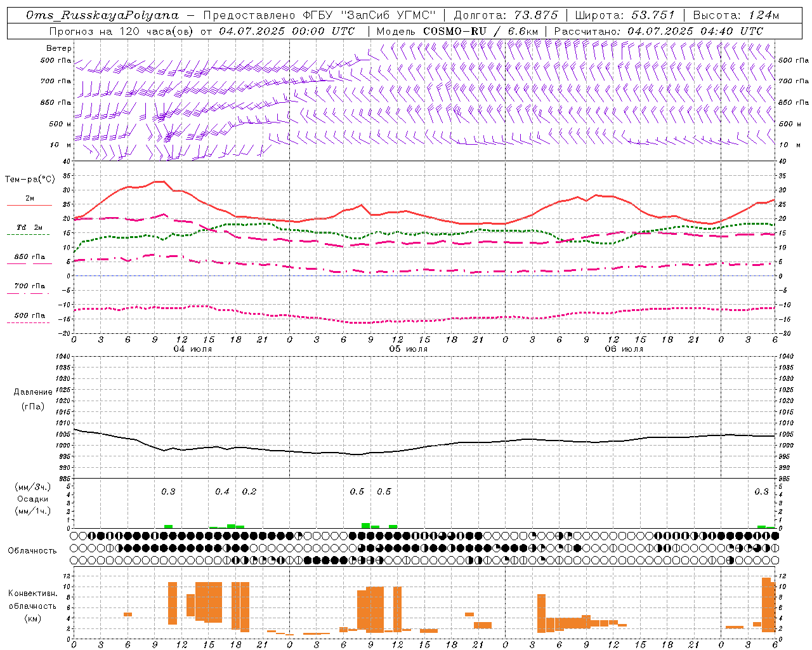
Task: Click the Ветер panel label
Action: coord(59,48)
